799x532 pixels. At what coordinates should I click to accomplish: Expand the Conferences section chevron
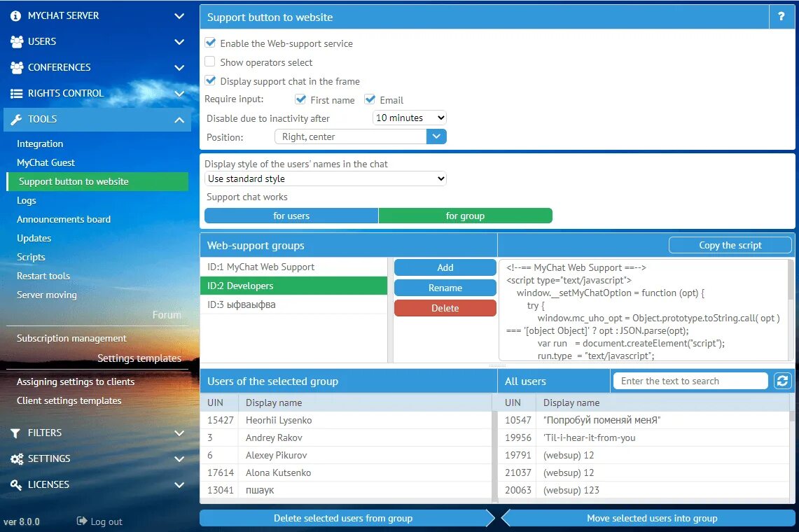(179, 67)
